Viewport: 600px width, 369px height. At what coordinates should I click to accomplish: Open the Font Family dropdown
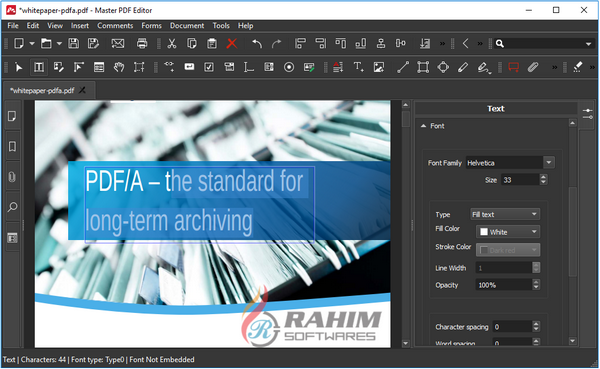click(549, 163)
